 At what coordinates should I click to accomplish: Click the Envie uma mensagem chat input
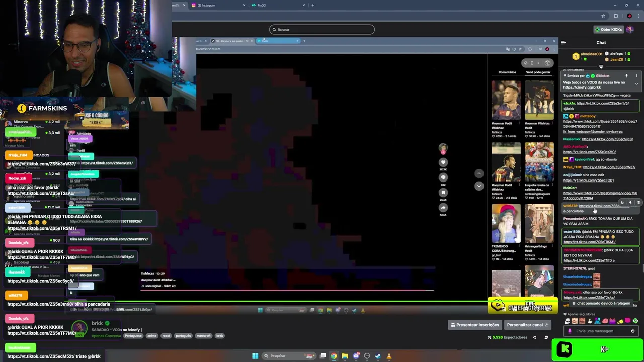coord(601,331)
